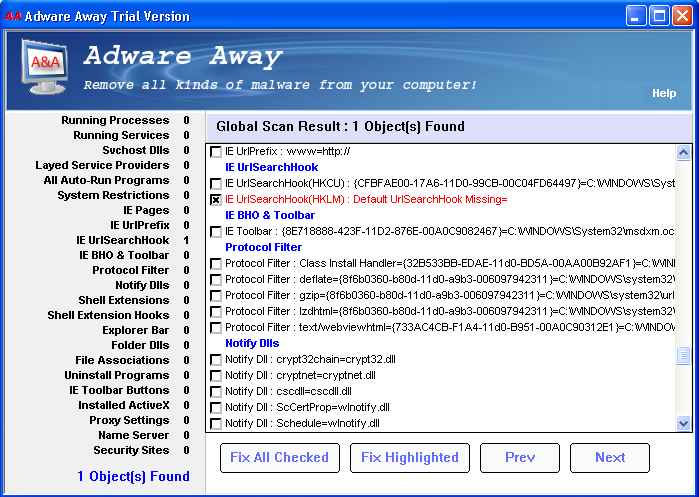Check the IE Toolbar msdxm checkbox

216,232
